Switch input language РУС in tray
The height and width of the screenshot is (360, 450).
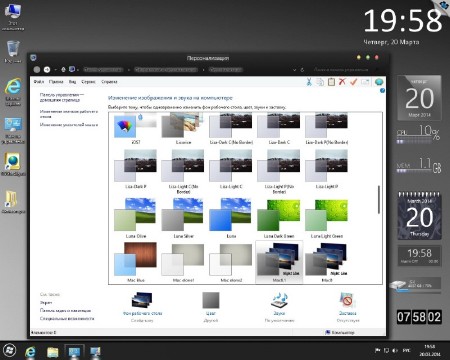coord(406,350)
